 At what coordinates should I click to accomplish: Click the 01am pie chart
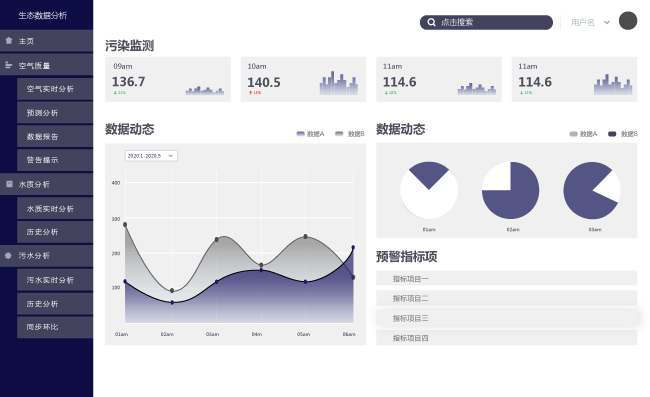click(x=429, y=190)
